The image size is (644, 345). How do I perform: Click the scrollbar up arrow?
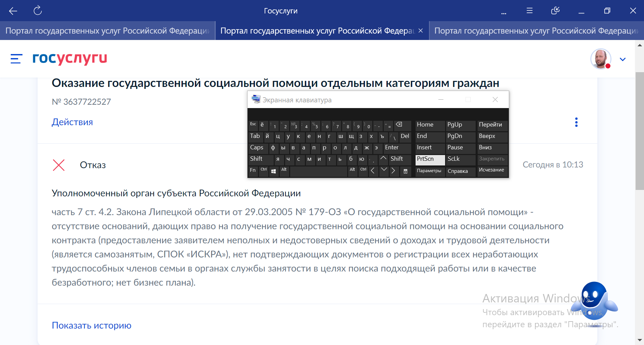pos(640,45)
